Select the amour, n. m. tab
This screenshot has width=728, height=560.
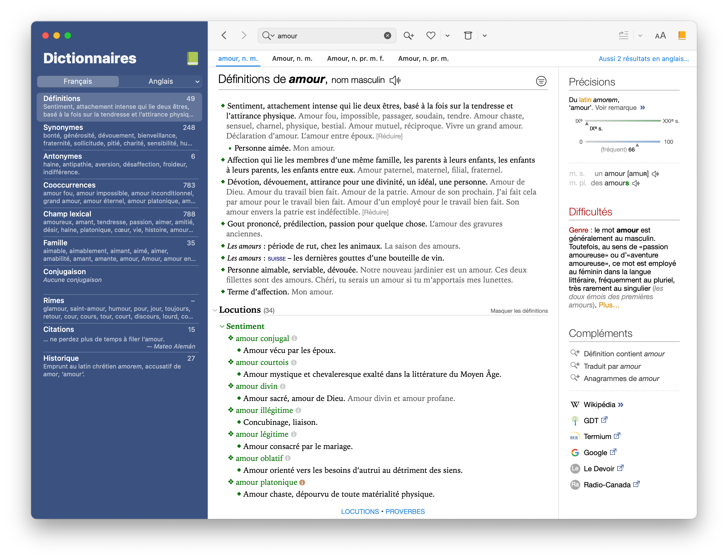coord(238,59)
